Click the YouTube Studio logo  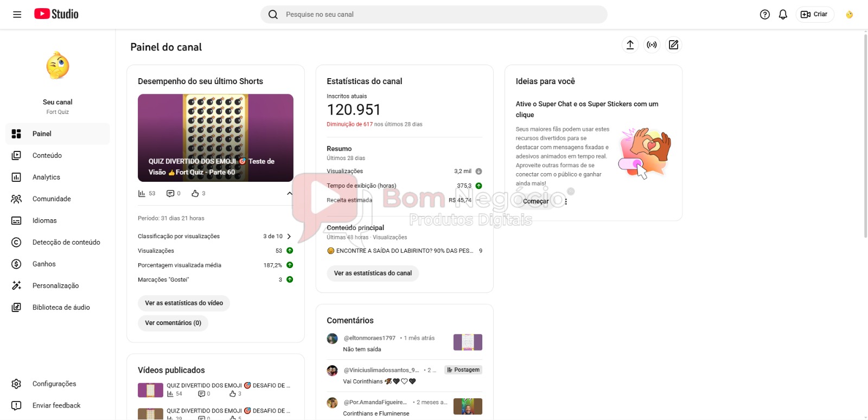pyautogui.click(x=56, y=14)
